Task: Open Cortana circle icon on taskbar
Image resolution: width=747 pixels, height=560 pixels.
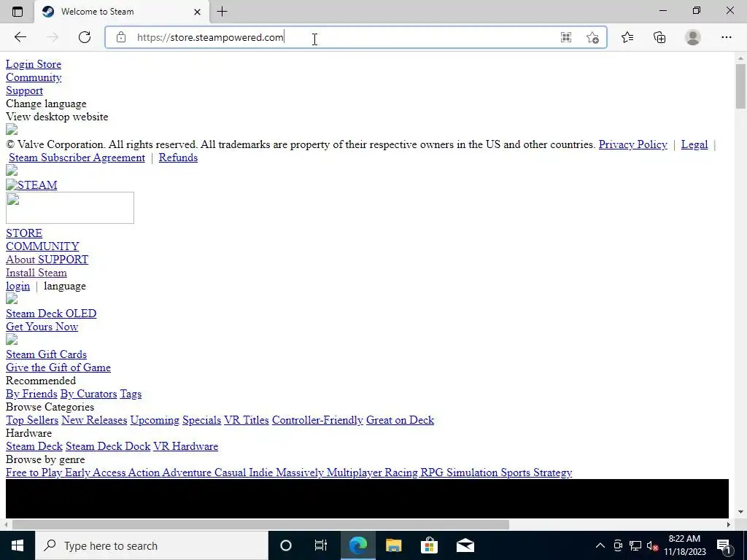Action: tap(286, 545)
